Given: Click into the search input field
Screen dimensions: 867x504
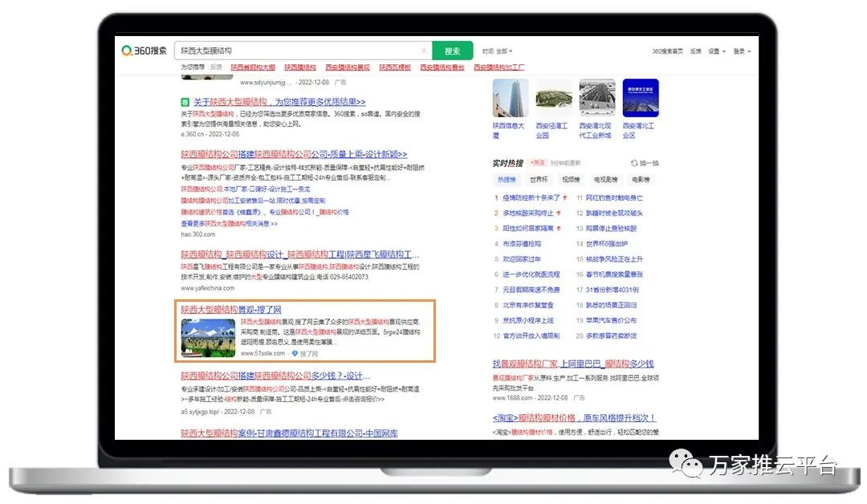Looking at the screenshot, I should (x=297, y=51).
